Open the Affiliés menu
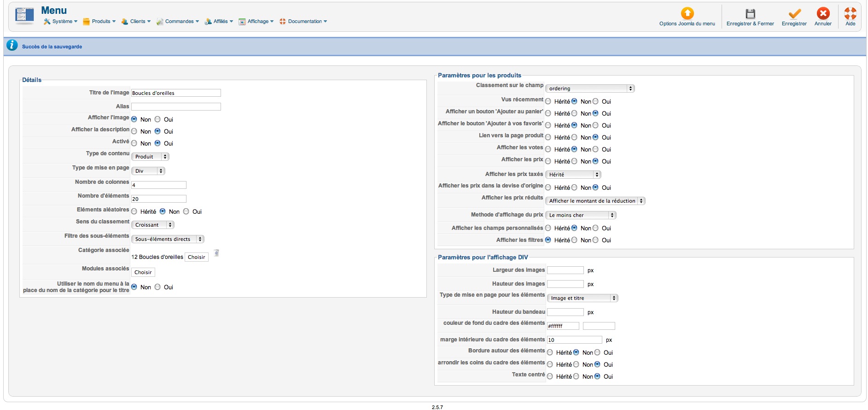This screenshot has height=410, width=868. (x=219, y=21)
